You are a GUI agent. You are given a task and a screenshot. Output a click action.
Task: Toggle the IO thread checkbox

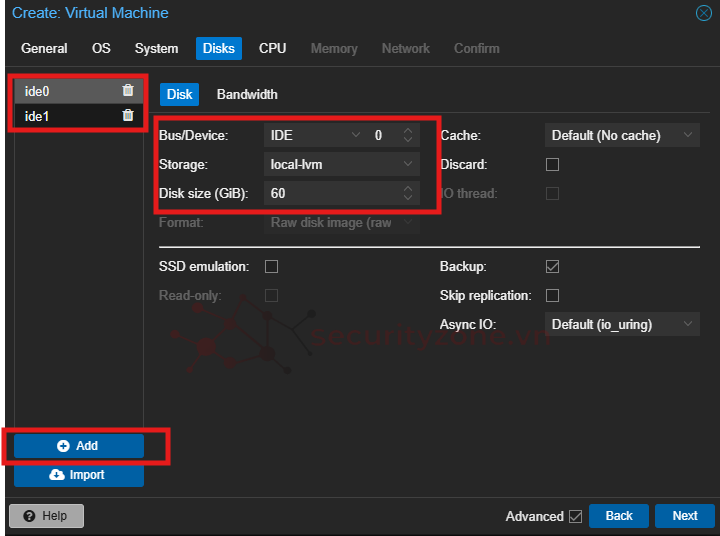pos(552,193)
